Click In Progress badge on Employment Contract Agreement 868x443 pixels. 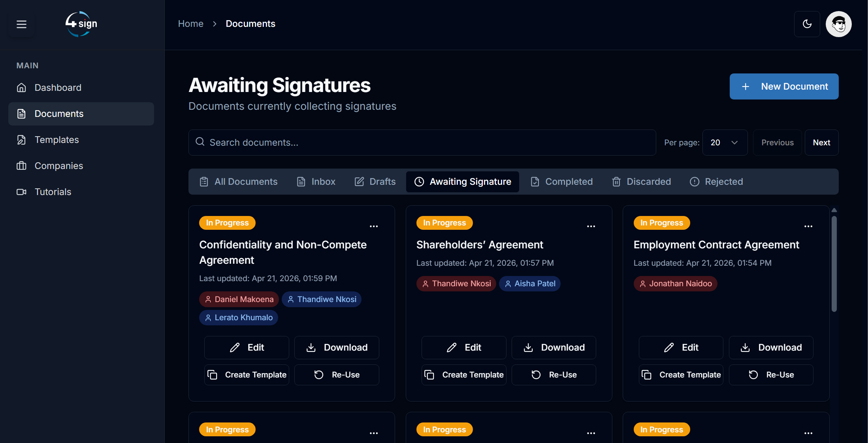(662, 223)
